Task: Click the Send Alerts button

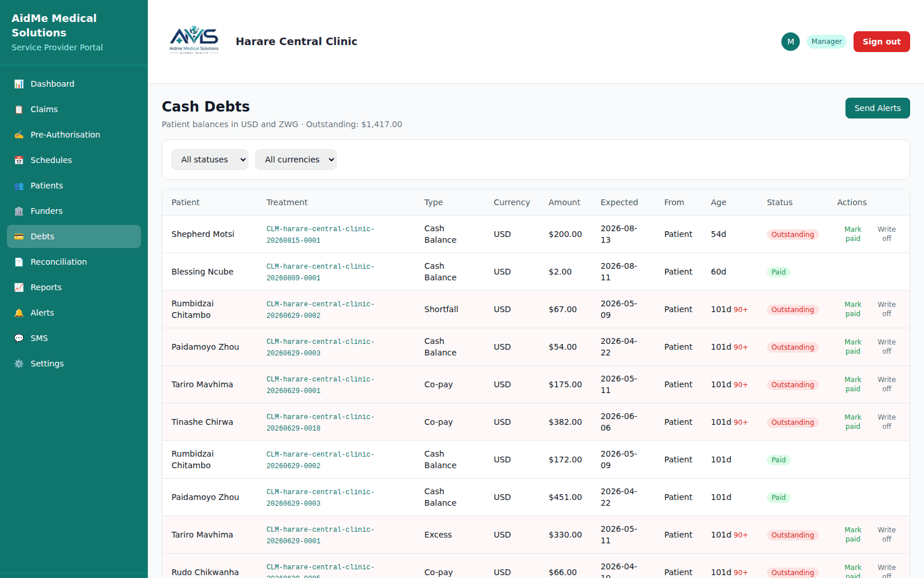Action: coord(877,108)
